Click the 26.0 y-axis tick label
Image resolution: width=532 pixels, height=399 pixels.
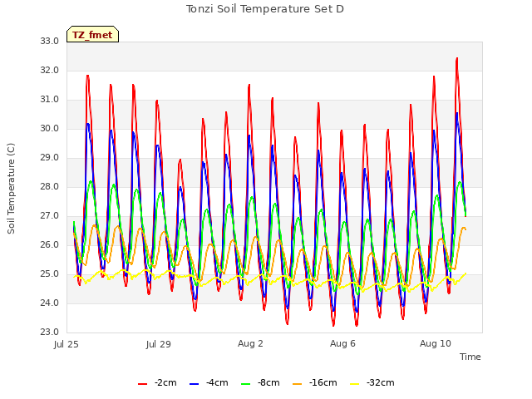pyautogui.click(x=50, y=244)
